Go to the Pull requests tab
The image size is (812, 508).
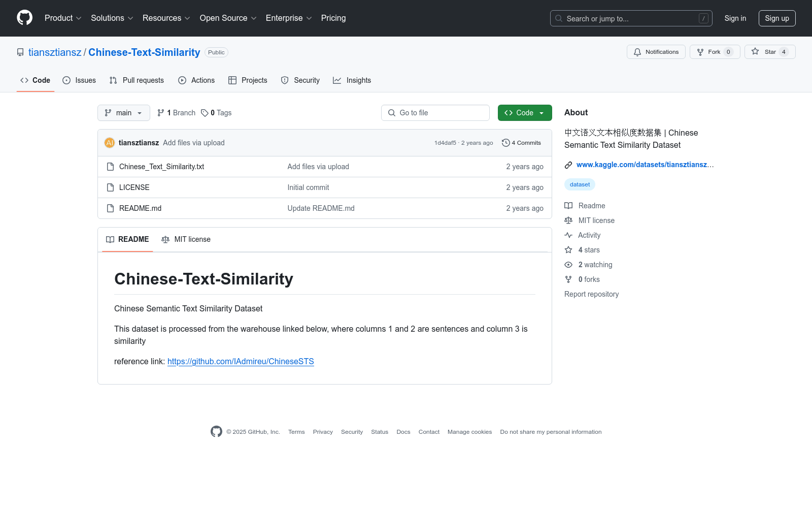[137, 80]
